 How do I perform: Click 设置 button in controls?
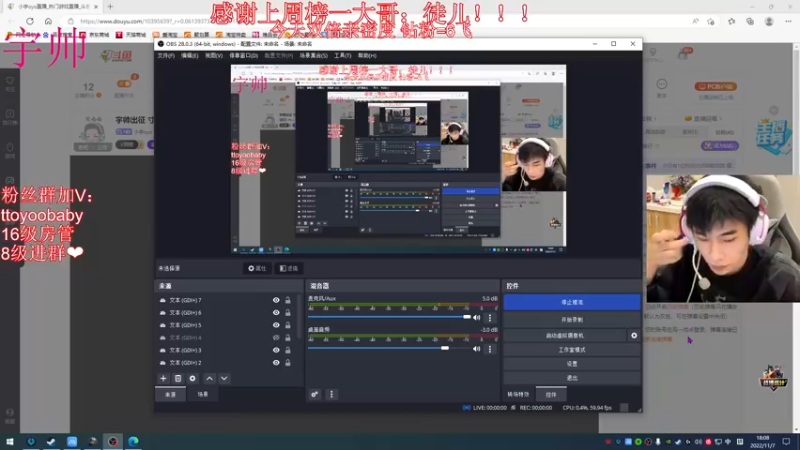pyautogui.click(x=572, y=364)
